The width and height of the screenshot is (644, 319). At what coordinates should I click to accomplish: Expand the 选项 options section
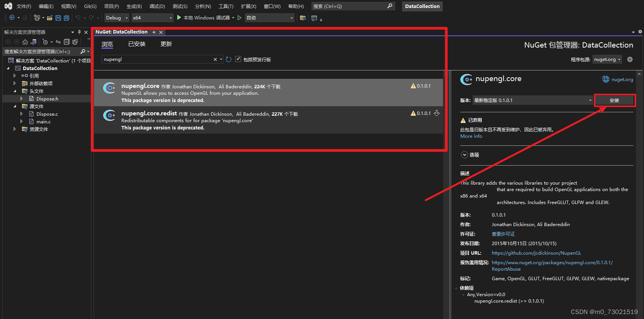click(464, 155)
